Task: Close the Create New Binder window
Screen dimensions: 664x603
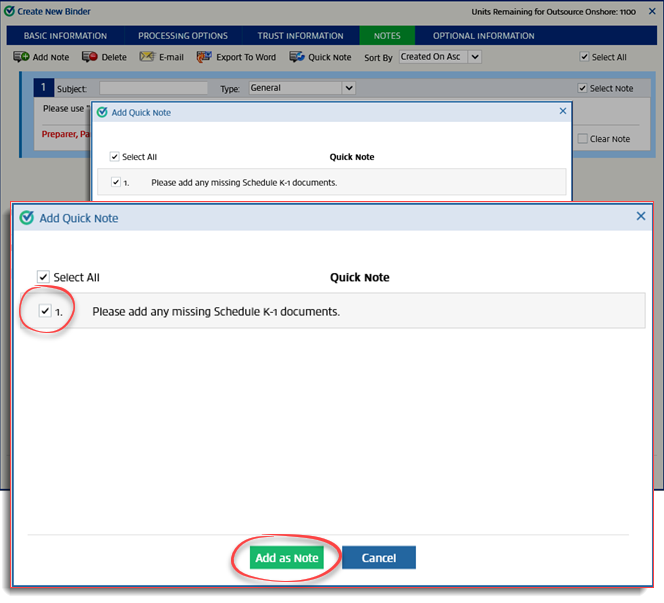Action: pyautogui.click(x=652, y=11)
